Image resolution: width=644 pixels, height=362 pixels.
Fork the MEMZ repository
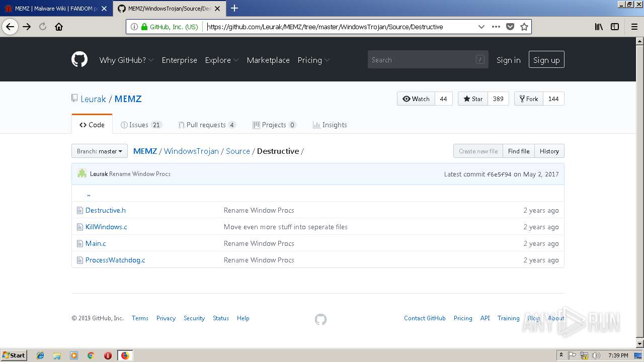(x=529, y=99)
